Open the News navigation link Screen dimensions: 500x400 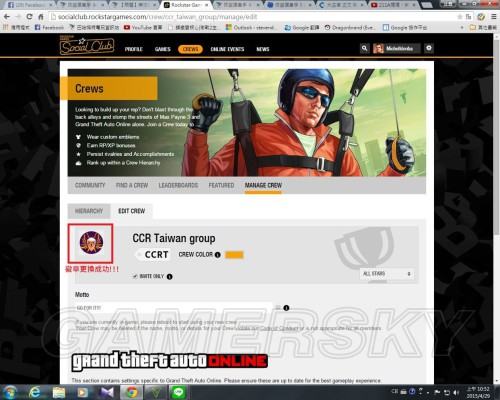[263, 49]
